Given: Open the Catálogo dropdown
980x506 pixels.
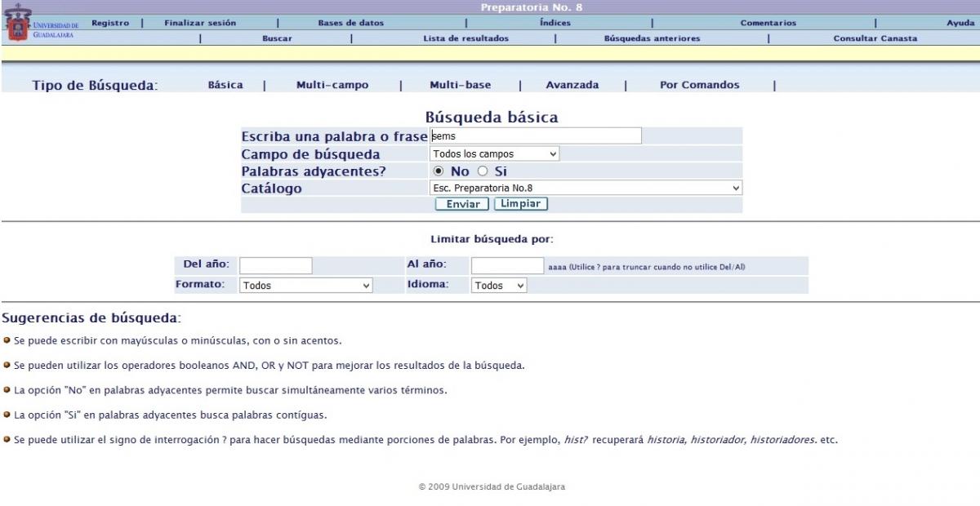Looking at the screenshot, I should point(586,188).
